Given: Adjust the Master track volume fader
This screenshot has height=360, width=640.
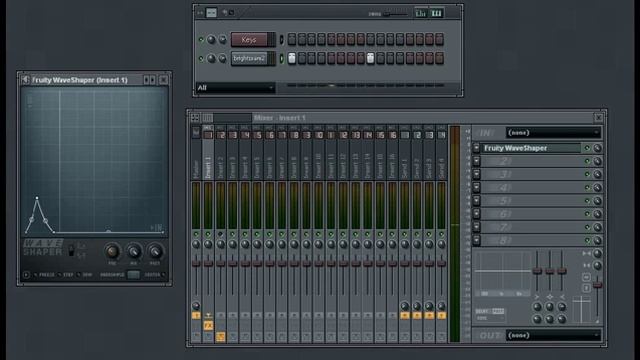Looking at the screenshot, I should point(196,263).
